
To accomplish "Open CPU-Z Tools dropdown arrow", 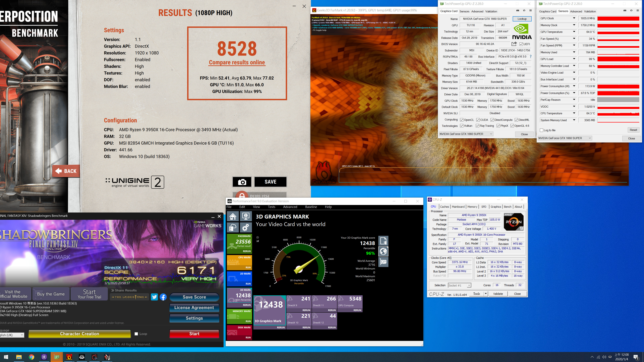I will point(486,294).
